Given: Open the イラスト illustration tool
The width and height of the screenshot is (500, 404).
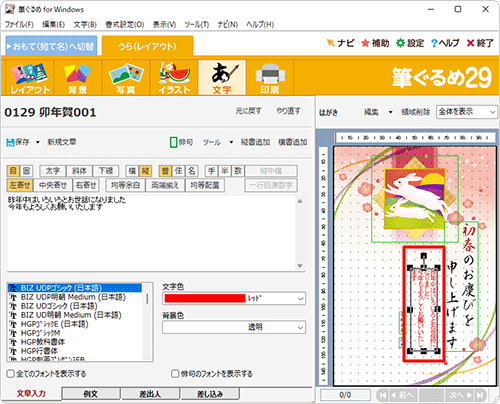Looking at the screenshot, I should pyautogui.click(x=174, y=78).
